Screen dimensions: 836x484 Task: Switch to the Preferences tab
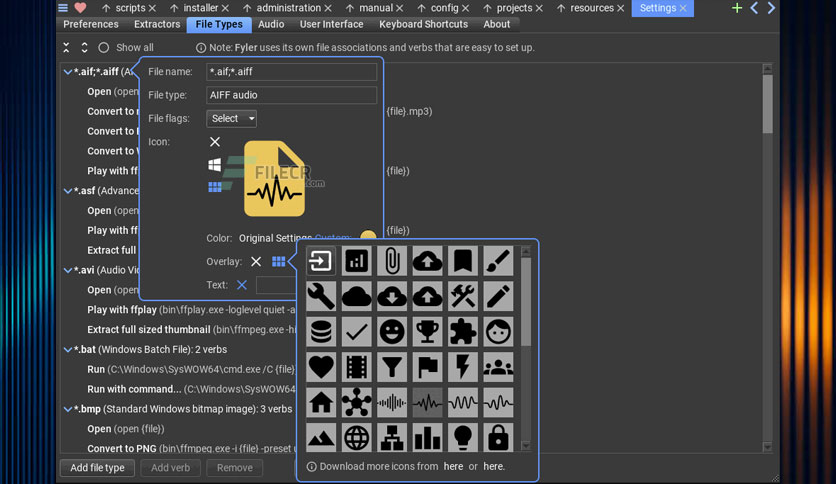click(91, 24)
